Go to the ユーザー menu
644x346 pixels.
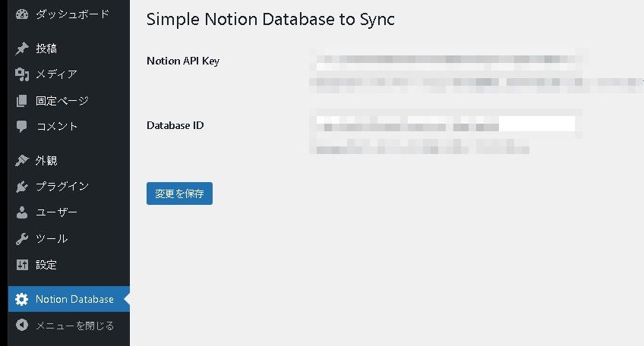tap(57, 212)
